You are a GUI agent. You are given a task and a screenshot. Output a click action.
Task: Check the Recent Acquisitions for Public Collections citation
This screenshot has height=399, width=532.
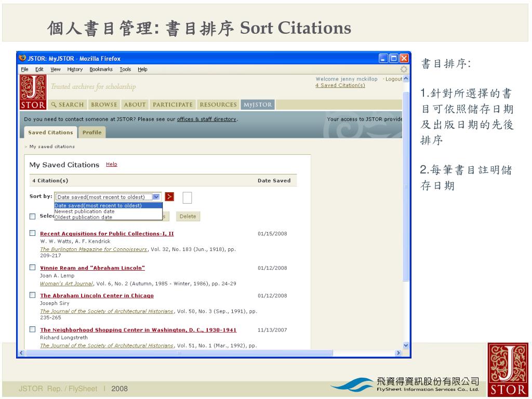(33, 233)
